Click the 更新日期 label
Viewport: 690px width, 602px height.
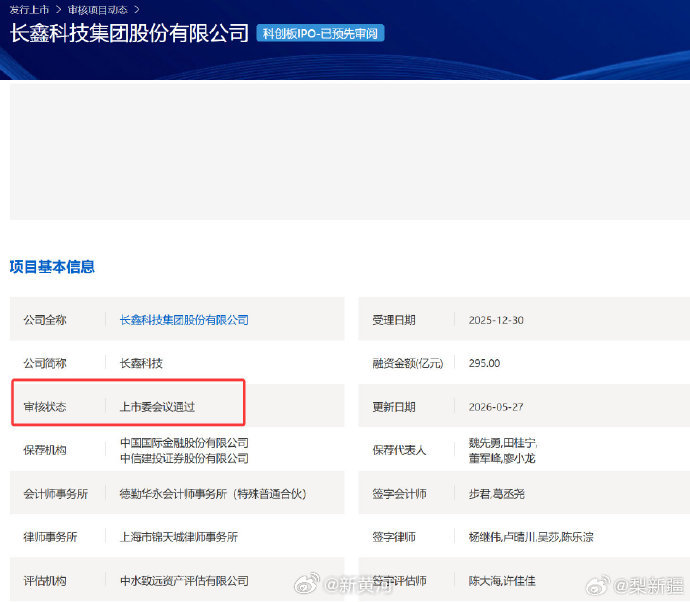pos(394,407)
